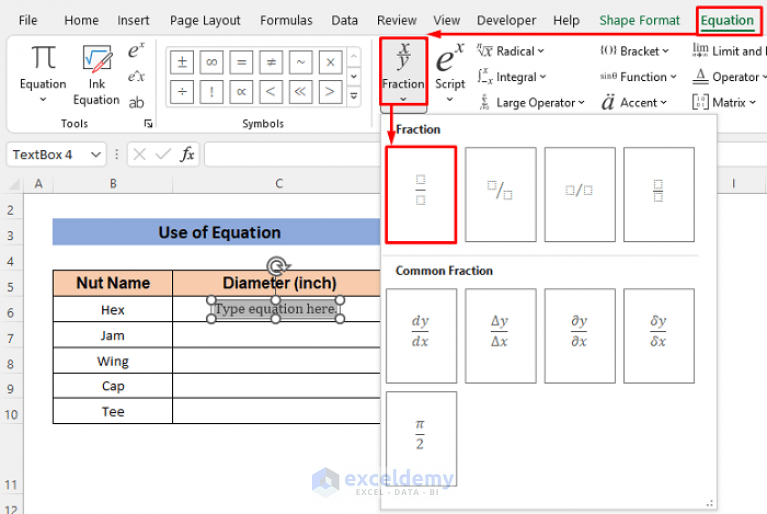Viewport: 767px width, 514px height.
Task: Select the 'Wing' cell
Action: 113,361
